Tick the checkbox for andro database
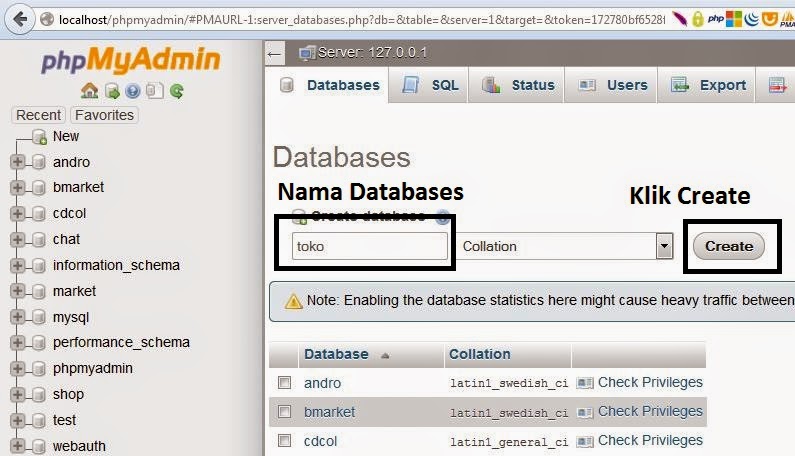Image resolution: width=795 pixels, height=456 pixels. [x=284, y=382]
